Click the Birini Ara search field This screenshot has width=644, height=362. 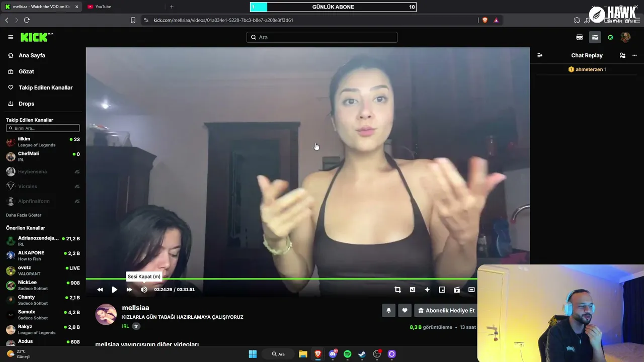click(x=43, y=128)
